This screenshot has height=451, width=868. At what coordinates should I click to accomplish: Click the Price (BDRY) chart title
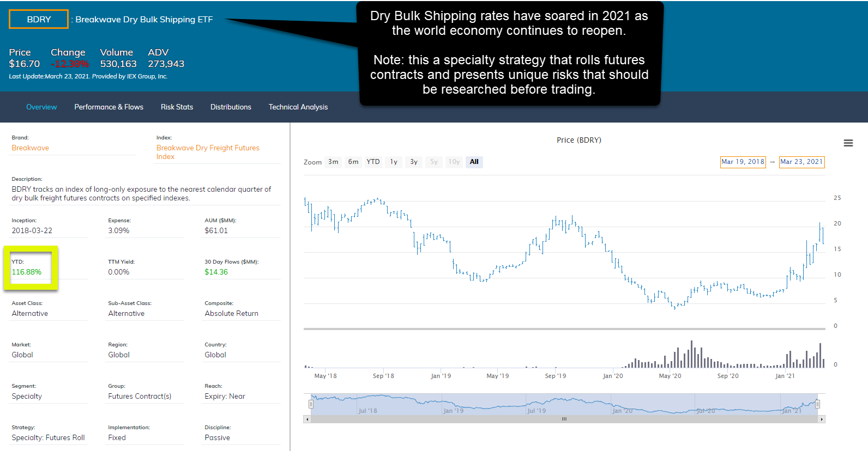[x=579, y=140]
